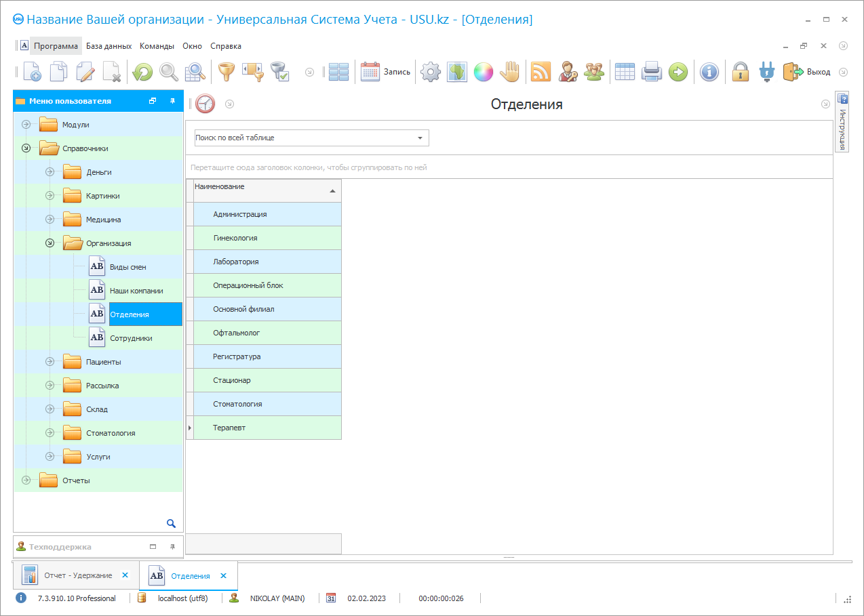
Task: Open Сотрудники in the tree menu
Action: pos(131,338)
